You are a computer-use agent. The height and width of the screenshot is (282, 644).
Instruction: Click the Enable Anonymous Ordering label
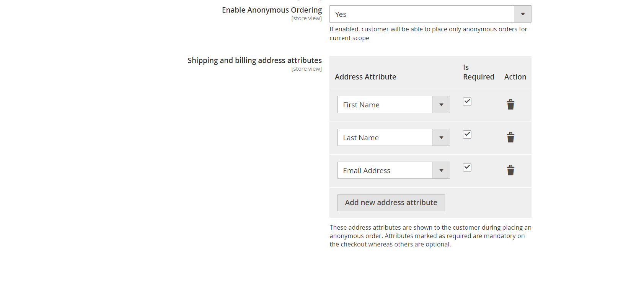pyautogui.click(x=272, y=10)
